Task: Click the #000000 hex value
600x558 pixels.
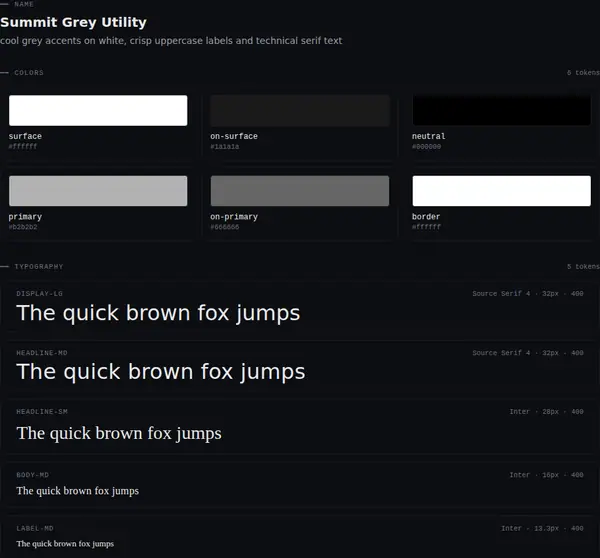Action: coord(426,147)
